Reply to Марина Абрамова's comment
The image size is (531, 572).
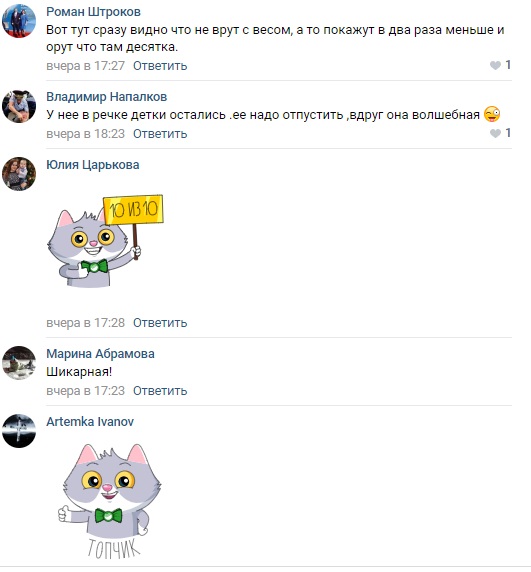pos(160,390)
